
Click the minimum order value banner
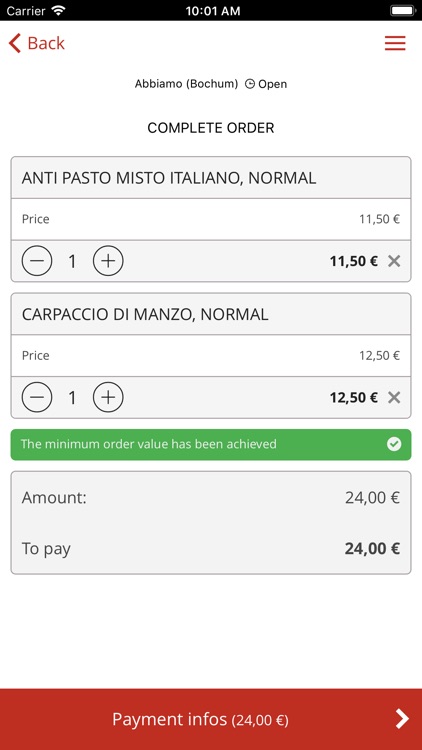pyautogui.click(x=211, y=444)
